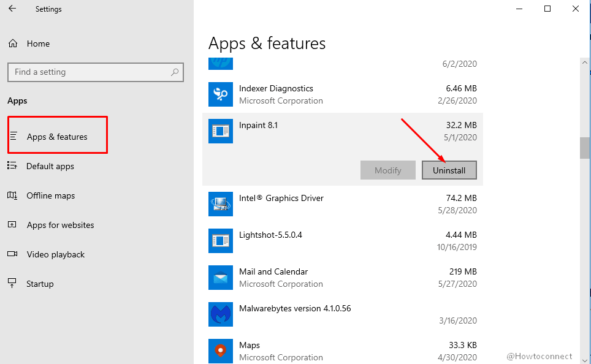The height and width of the screenshot is (364, 591).
Task: Click the Startup icon in sidebar
Action: 12,283
